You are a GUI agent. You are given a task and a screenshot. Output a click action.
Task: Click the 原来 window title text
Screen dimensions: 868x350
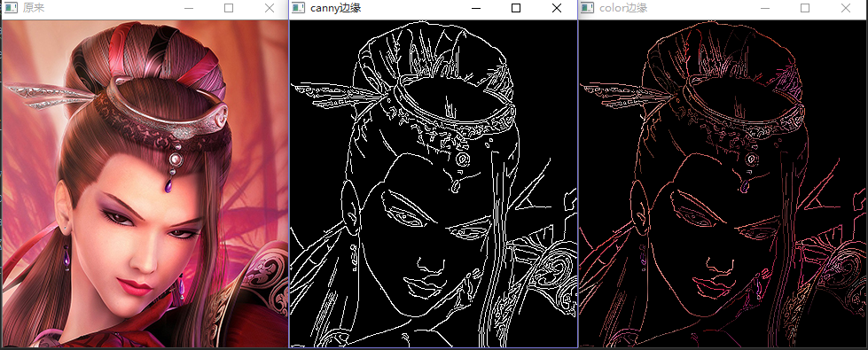coord(34,8)
